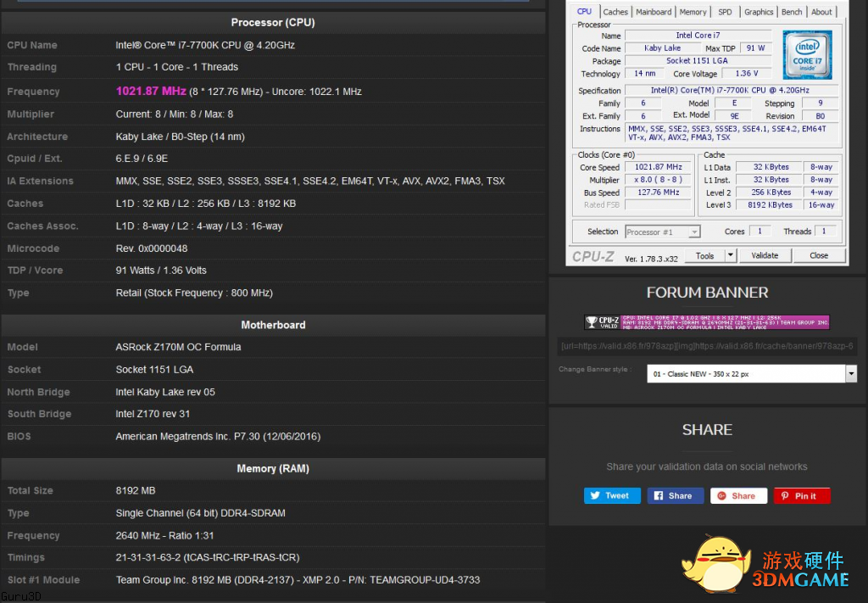Click the Total Size '8192 MB' value
Screen dimensions: 868x603
136,490
